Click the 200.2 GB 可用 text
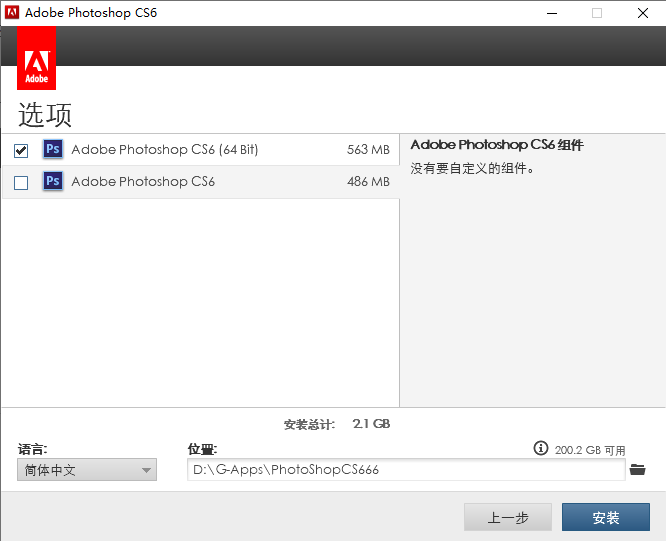This screenshot has width=666, height=541. 590,450
